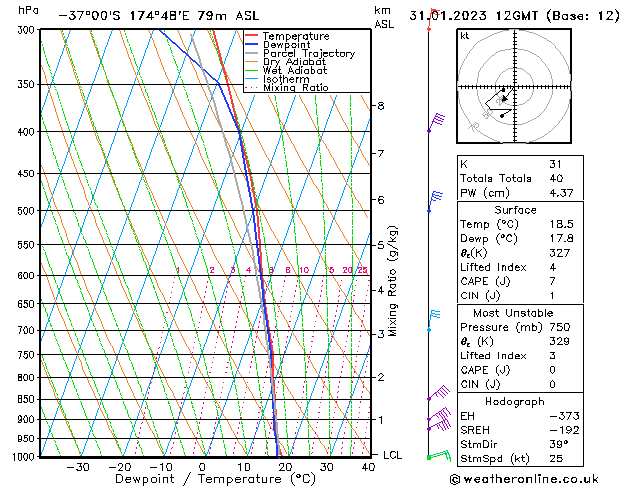Viewport: 629px width, 486px height.
Task: Click the StmSpd (kt) value '25'
Action: click(556, 459)
